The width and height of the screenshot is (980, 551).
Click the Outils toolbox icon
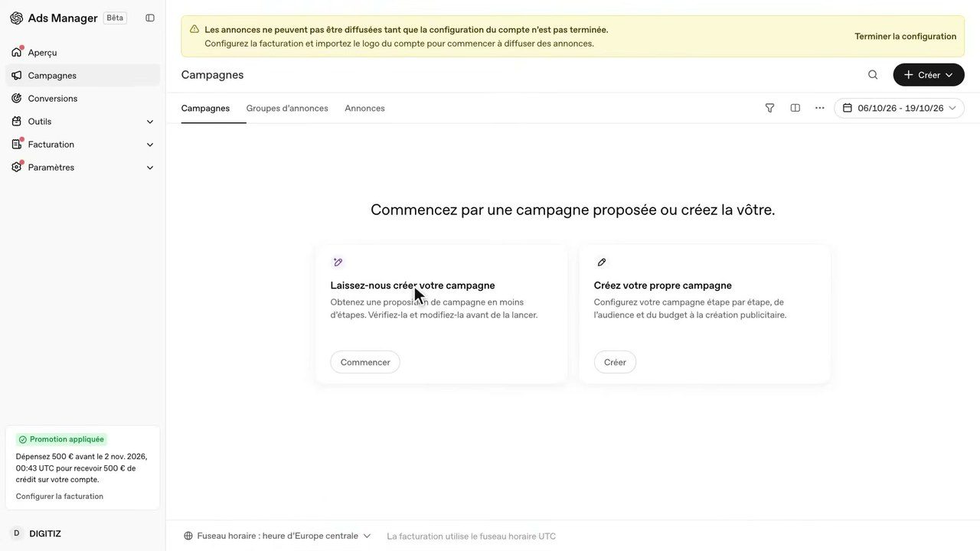16,121
